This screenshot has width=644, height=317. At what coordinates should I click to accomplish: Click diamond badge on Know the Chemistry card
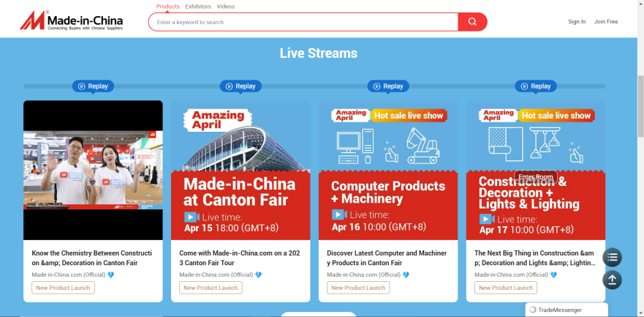point(110,275)
